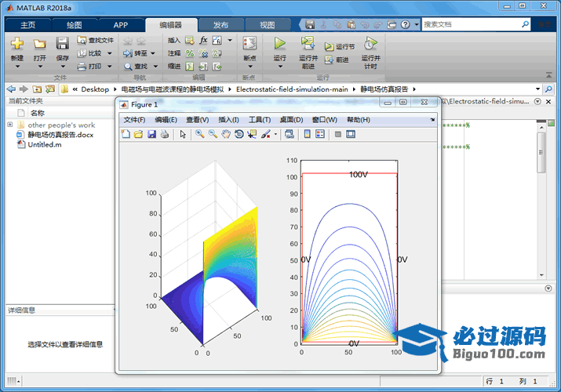This screenshot has width=561, height=392.
Task: Click Run and Time (运行并计时) icon
Action: tap(370, 43)
